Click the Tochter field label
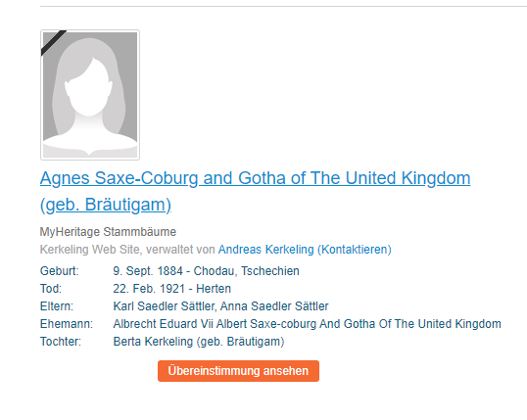 pyautogui.click(x=61, y=342)
